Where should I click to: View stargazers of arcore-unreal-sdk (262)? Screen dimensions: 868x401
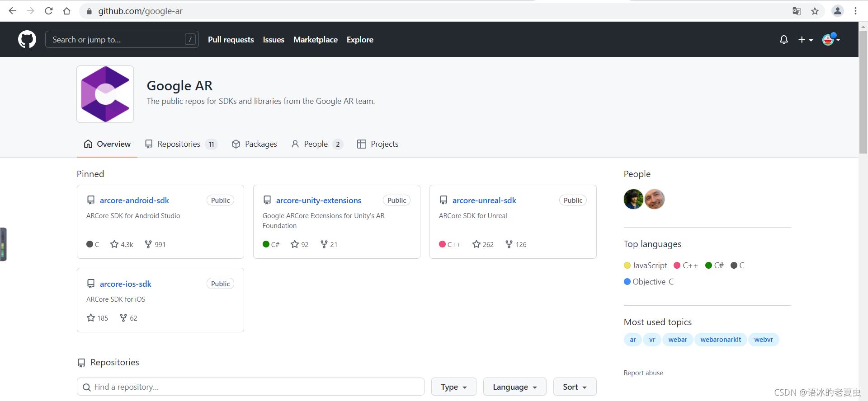pyautogui.click(x=483, y=244)
